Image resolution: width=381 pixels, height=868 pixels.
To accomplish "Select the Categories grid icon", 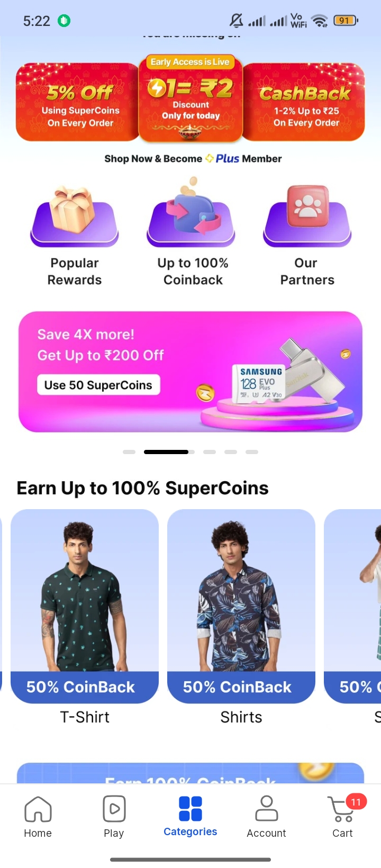I will click(190, 808).
